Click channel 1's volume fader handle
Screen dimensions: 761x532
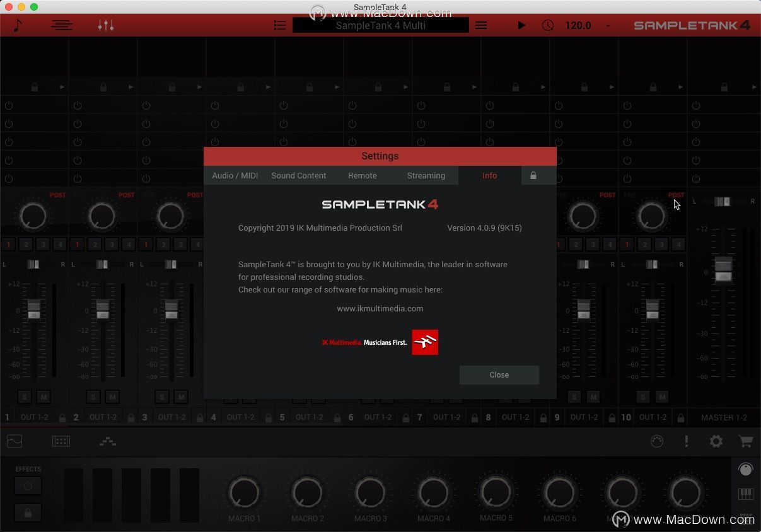point(34,309)
